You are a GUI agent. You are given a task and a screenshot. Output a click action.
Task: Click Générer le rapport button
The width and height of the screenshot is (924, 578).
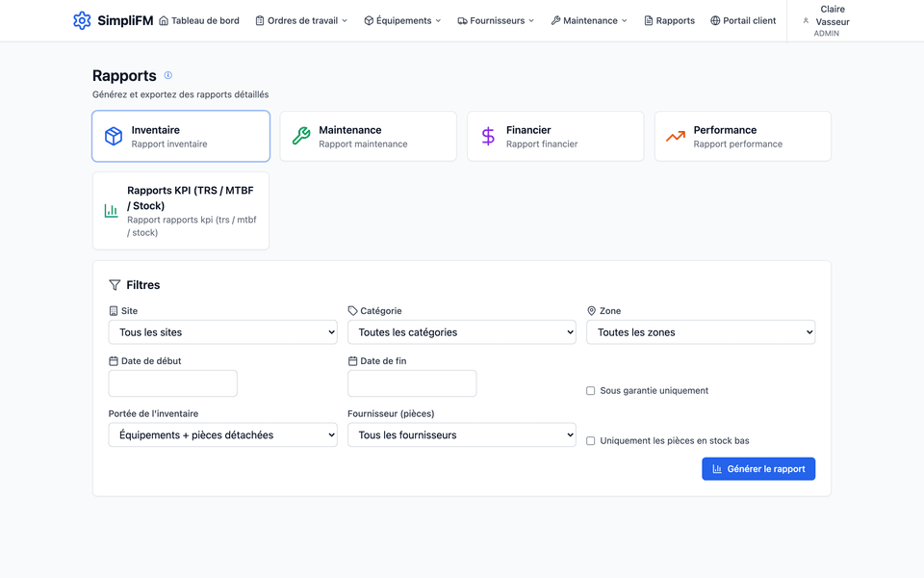[758, 469]
